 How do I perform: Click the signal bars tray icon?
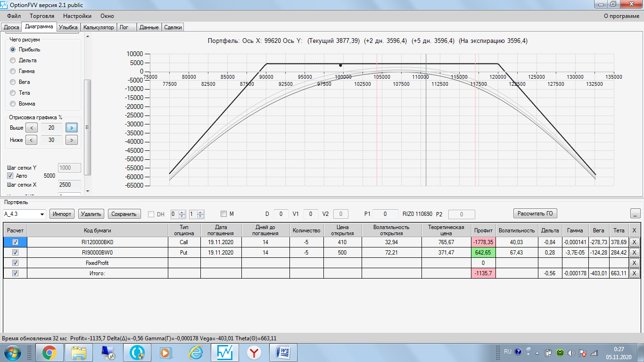pyautogui.click(x=594, y=353)
